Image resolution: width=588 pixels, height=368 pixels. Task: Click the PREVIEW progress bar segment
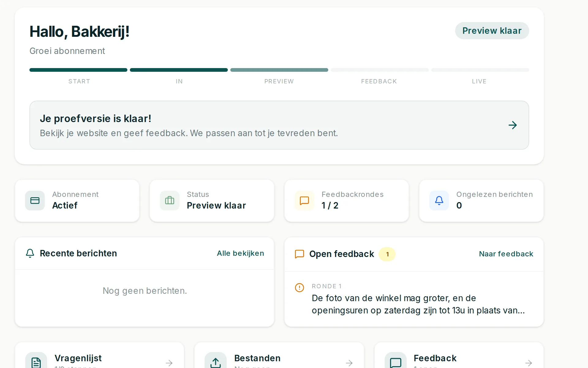pos(279,70)
